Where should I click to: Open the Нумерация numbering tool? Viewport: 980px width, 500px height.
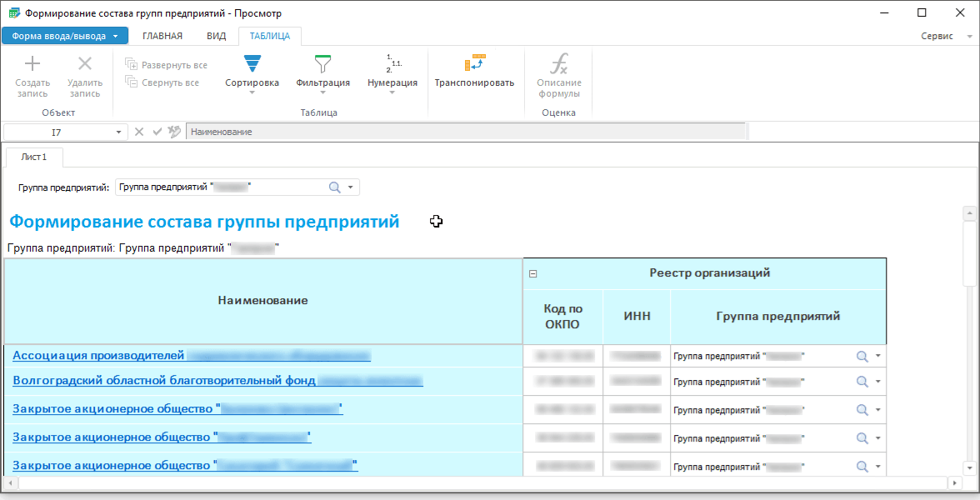[392, 73]
